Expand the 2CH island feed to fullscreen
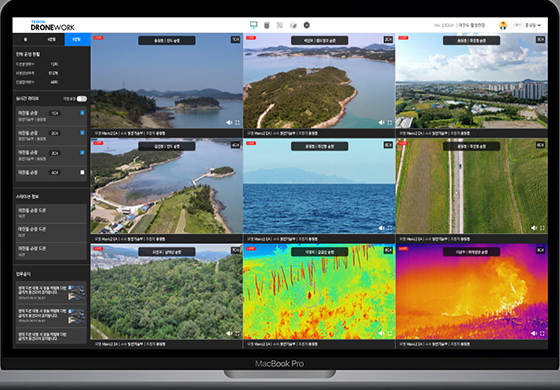 click(x=390, y=122)
